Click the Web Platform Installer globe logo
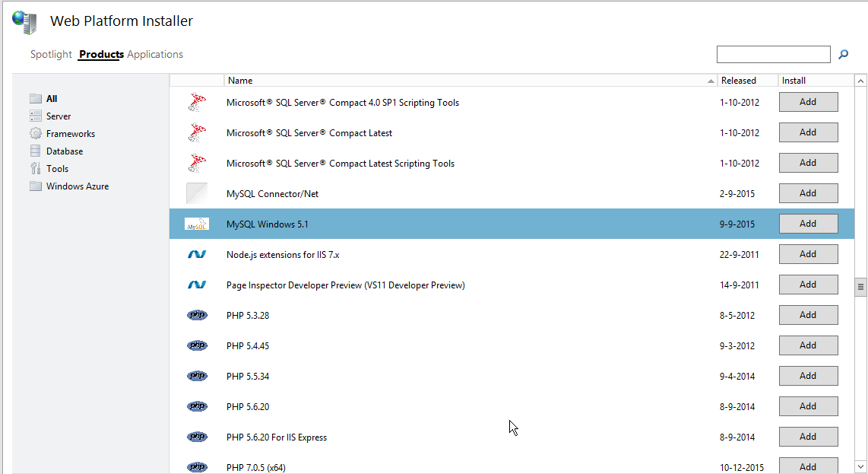The image size is (868, 474). click(24, 22)
